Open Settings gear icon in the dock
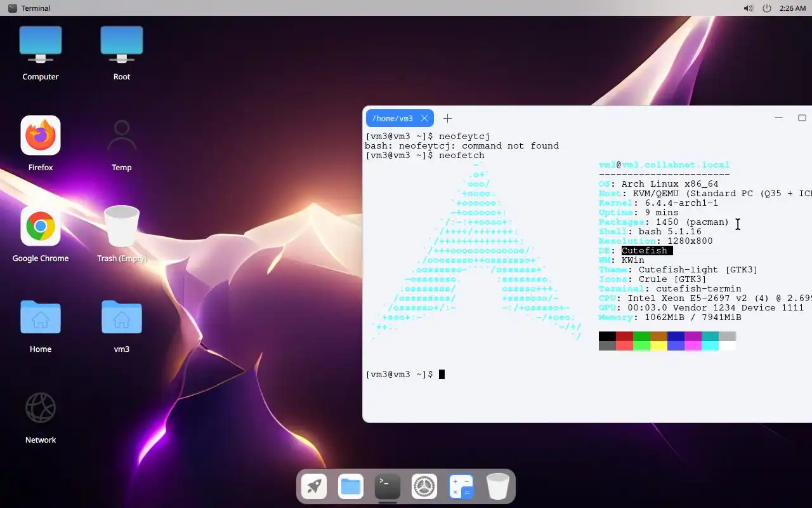This screenshot has height=508, width=812. pyautogui.click(x=424, y=487)
